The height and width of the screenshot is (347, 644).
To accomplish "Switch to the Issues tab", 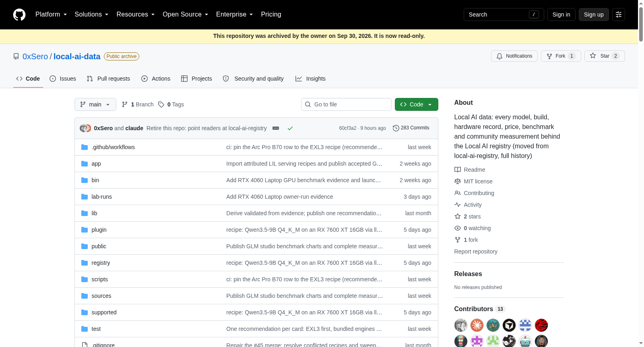I will (63, 79).
